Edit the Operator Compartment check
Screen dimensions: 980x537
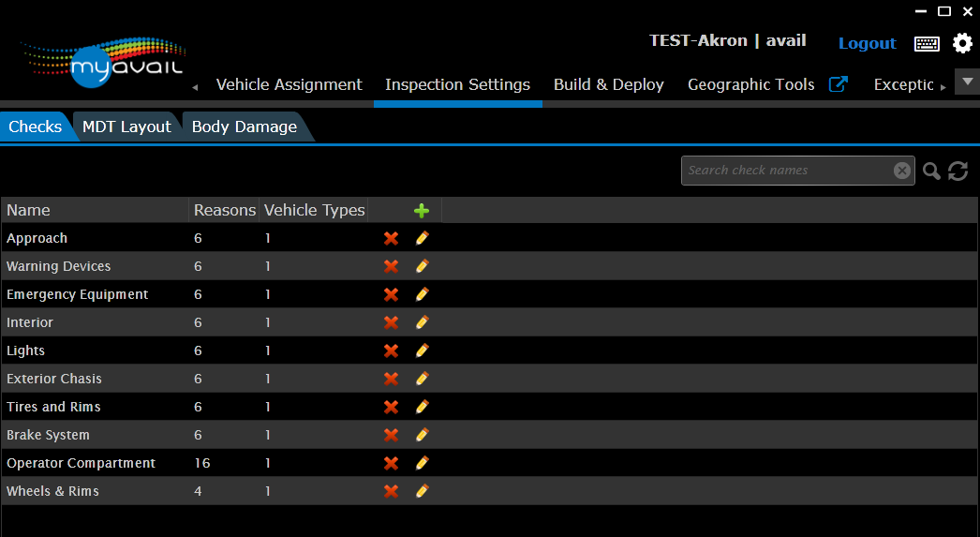(422, 463)
